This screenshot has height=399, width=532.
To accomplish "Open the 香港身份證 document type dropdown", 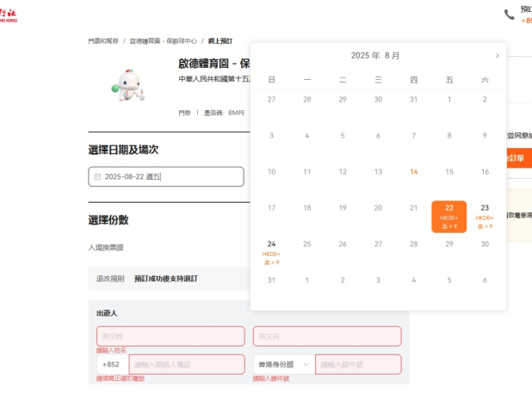I will tap(284, 365).
